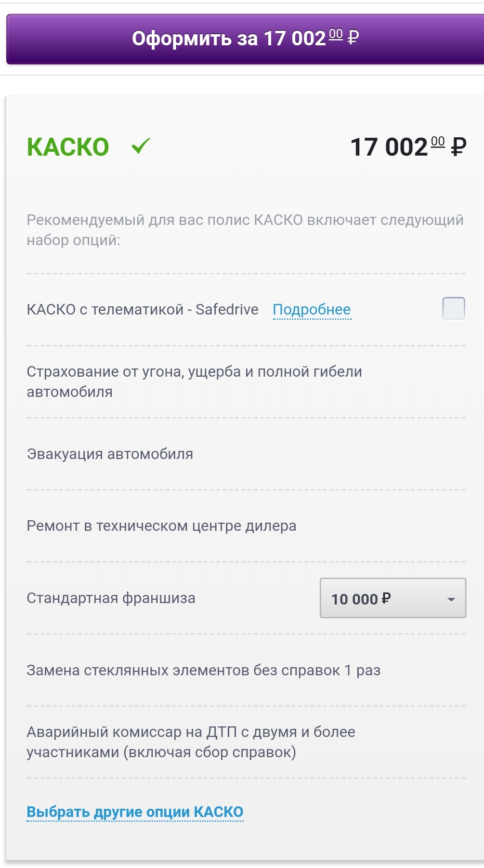The image size is (484, 868).
Task: Click the green КАСКО heading
Action: [x=68, y=147]
